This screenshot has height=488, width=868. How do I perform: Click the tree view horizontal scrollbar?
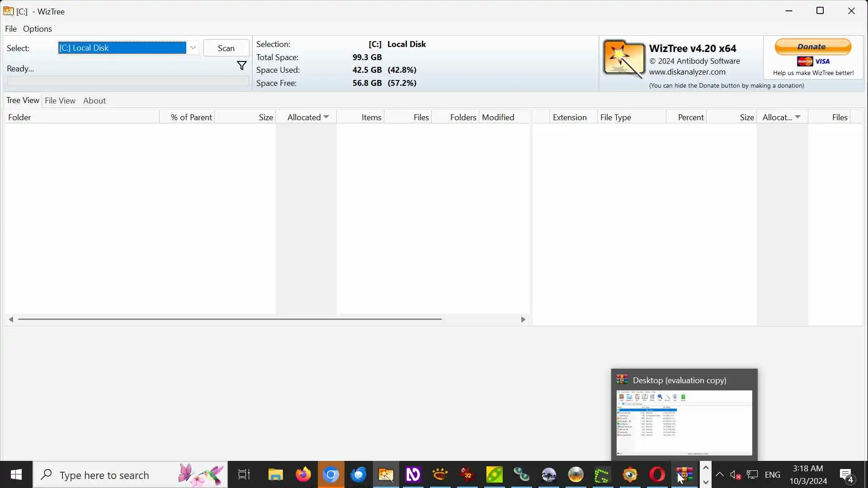(x=230, y=319)
